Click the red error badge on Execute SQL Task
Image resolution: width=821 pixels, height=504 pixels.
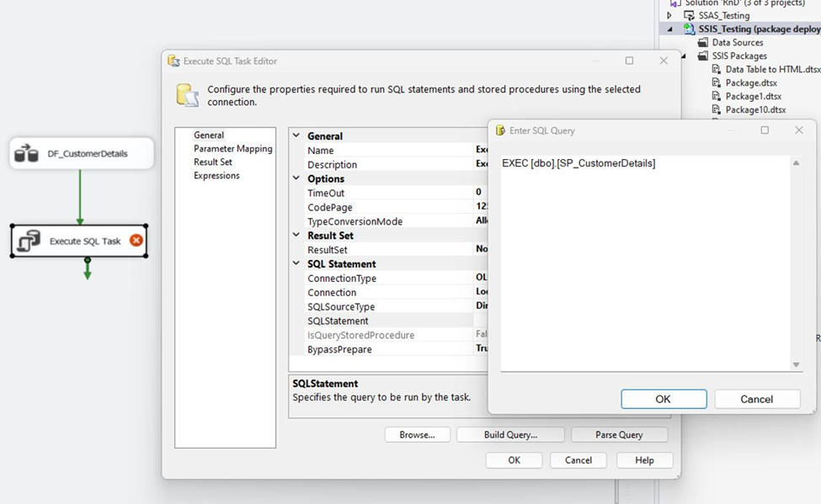135,239
